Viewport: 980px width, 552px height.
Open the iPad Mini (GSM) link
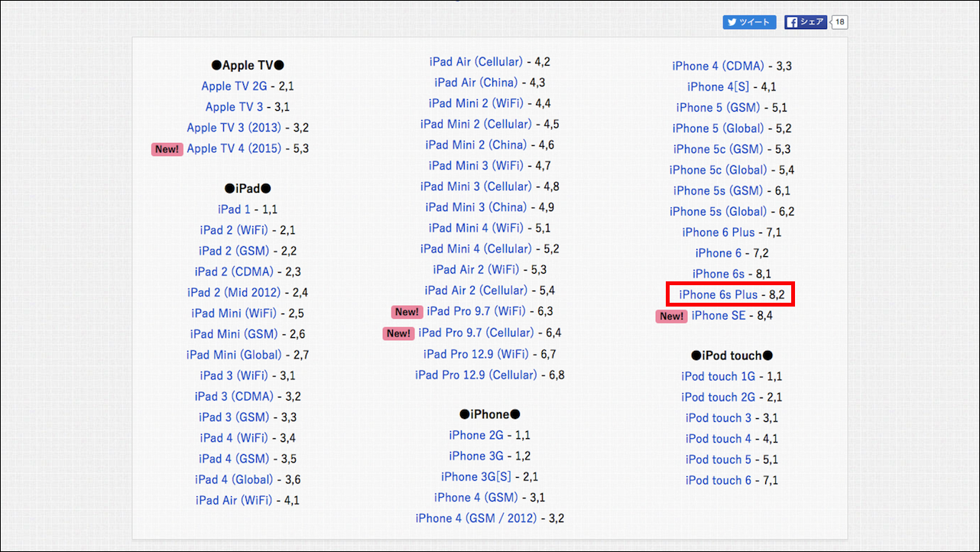tap(234, 334)
